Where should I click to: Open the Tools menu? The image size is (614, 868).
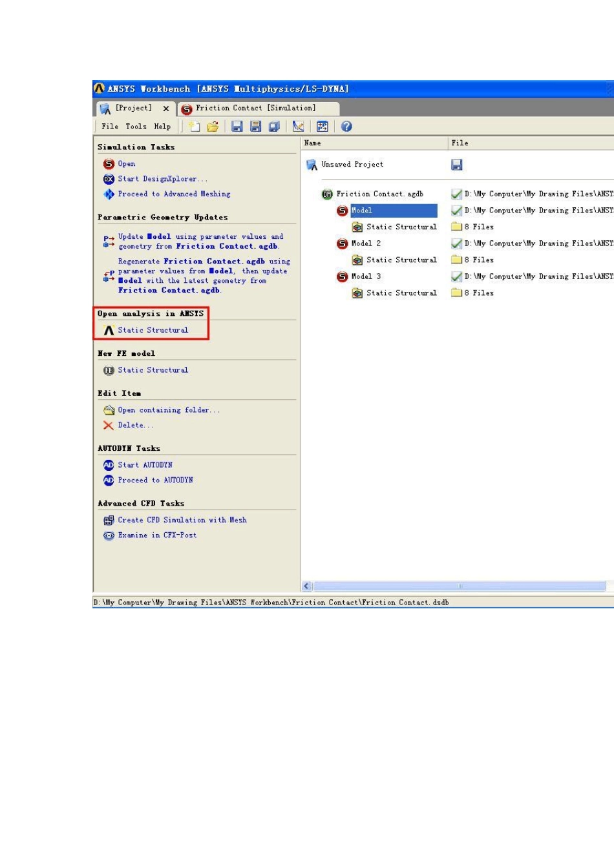[136, 127]
